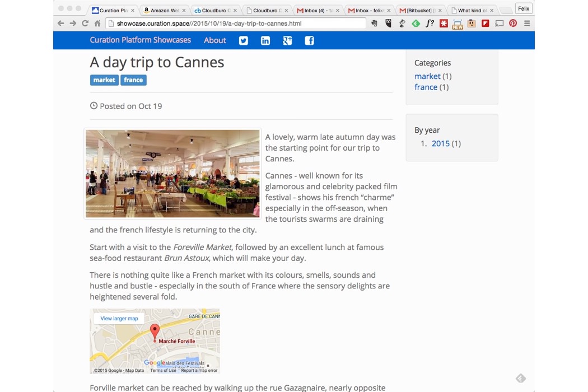
Task: Click the Flipboard extension icon
Action: point(486,24)
